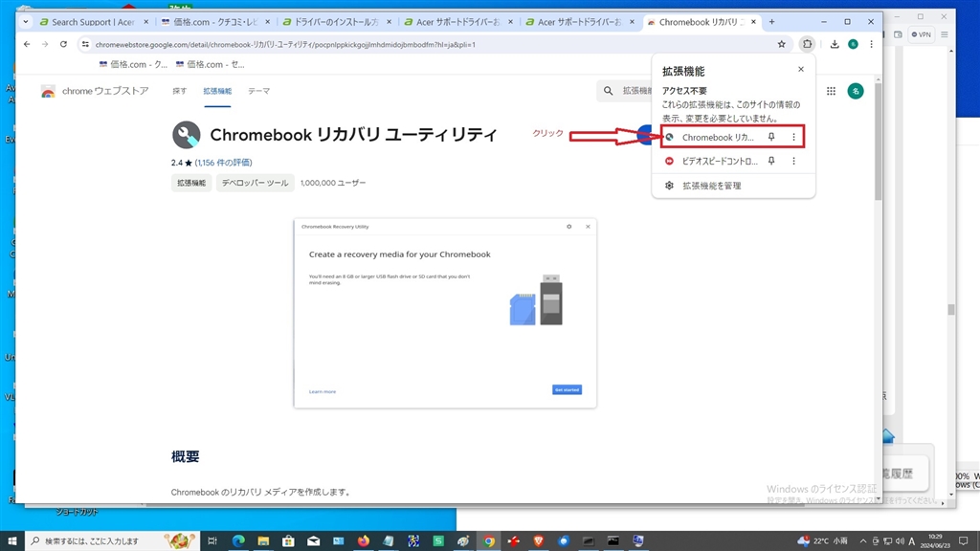
Task: Select the Chrome icon in the taskbar
Action: tap(489, 541)
